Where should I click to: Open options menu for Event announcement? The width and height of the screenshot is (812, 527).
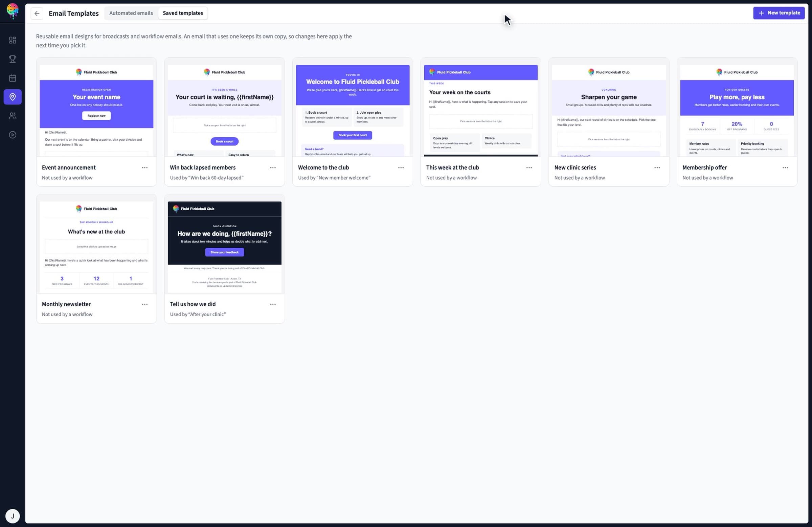click(145, 167)
